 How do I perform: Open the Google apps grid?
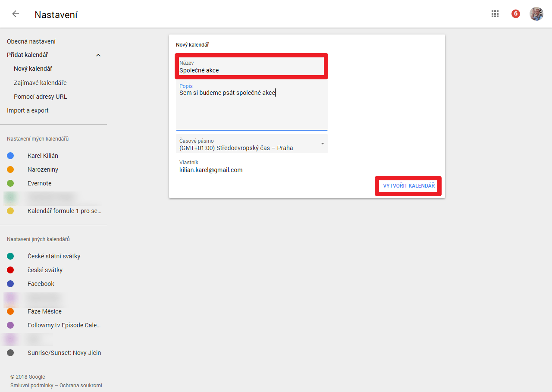tap(495, 14)
